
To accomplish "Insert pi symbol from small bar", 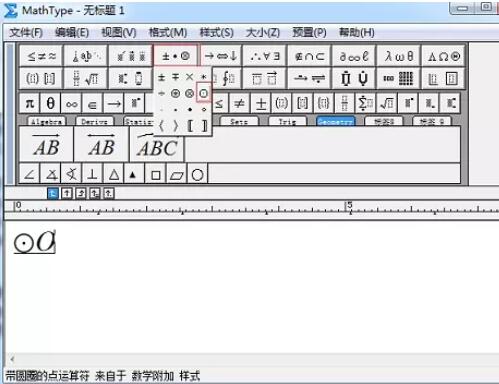I will click(x=30, y=104).
